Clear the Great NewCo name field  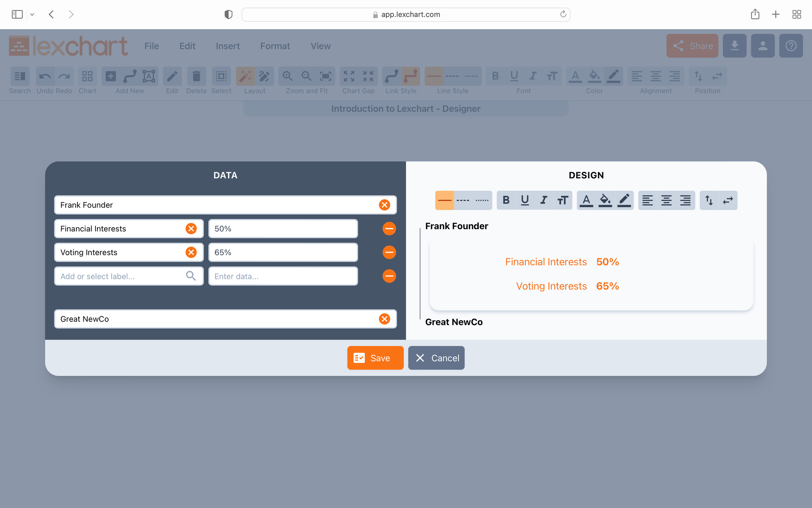(x=384, y=319)
